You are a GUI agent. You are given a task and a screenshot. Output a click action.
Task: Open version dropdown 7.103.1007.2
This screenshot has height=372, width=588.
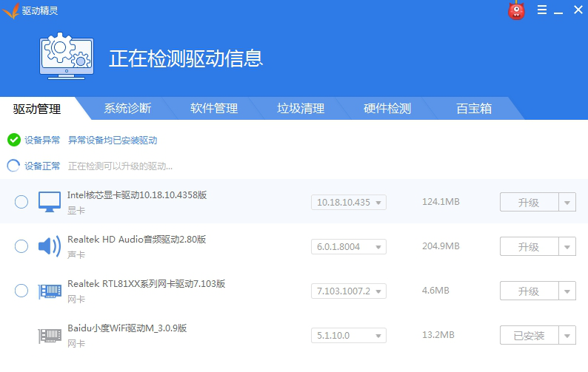click(348, 291)
